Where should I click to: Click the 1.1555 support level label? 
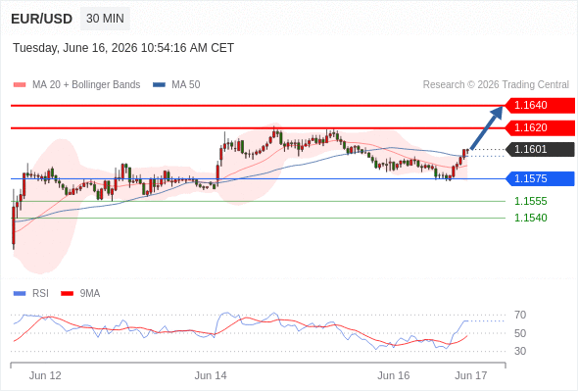[x=530, y=201]
